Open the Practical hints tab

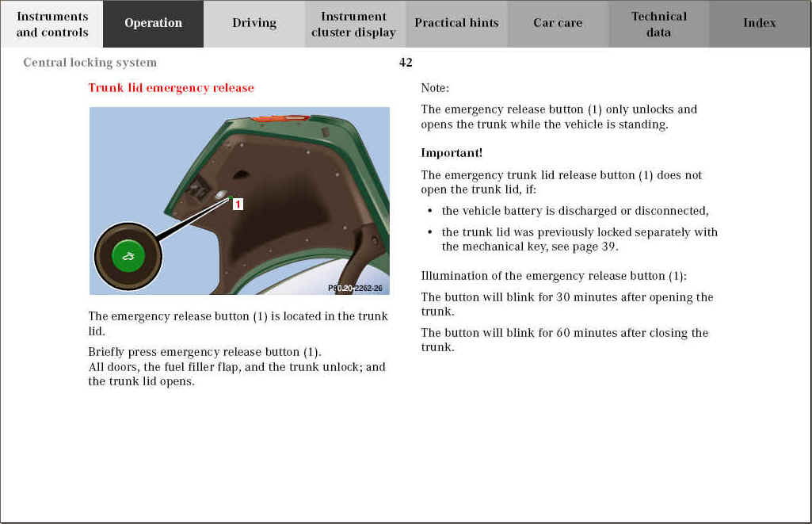(456, 23)
